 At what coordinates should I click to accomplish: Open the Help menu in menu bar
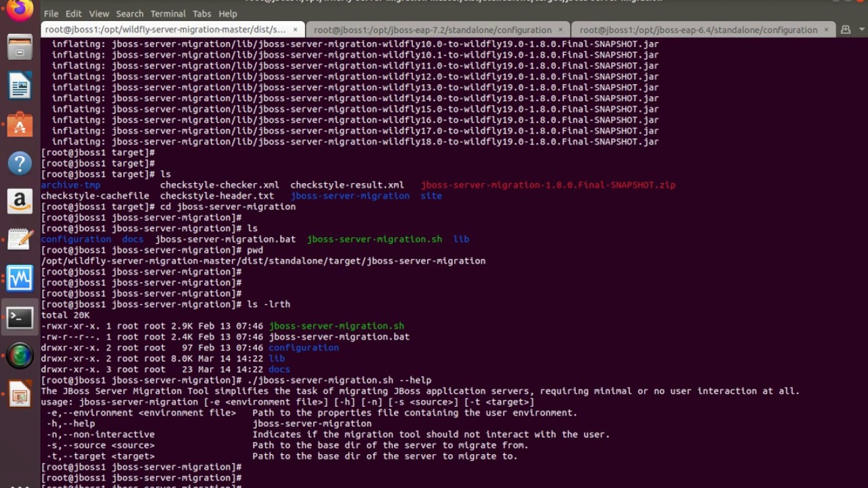(228, 14)
